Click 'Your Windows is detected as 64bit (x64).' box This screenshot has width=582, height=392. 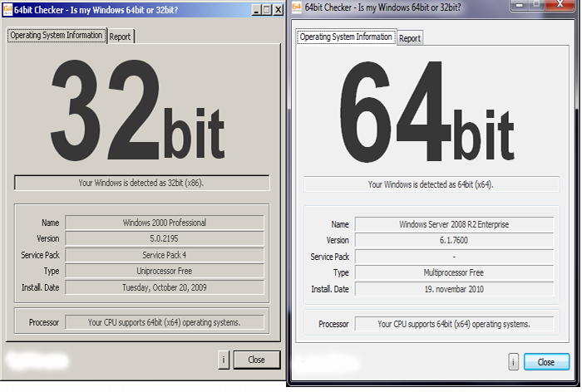click(432, 184)
